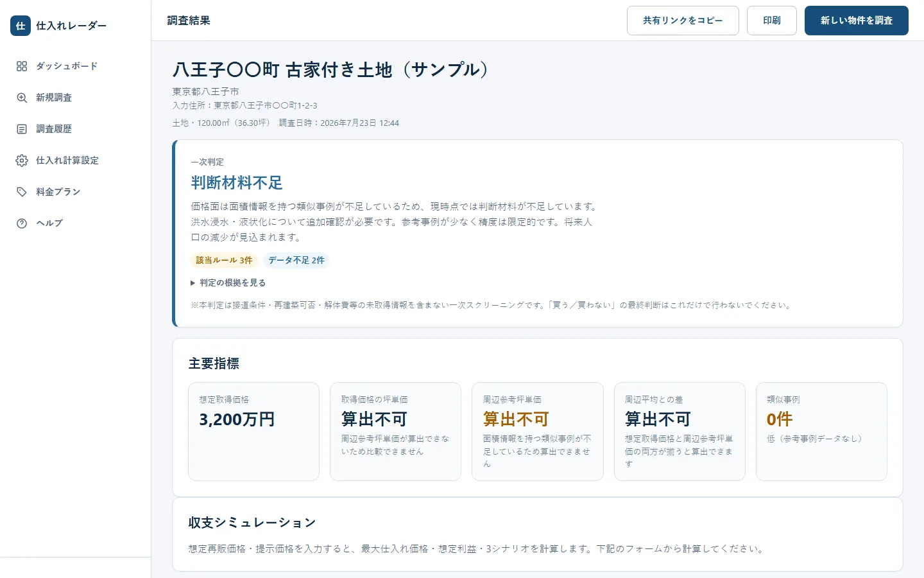The image size is (924, 578).
Task: Click the 想定取得価格 label
Action: pos(224,399)
